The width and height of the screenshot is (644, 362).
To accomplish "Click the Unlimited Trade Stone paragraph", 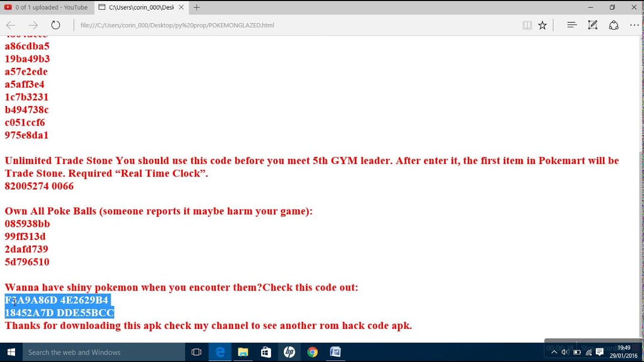I will tap(311, 167).
